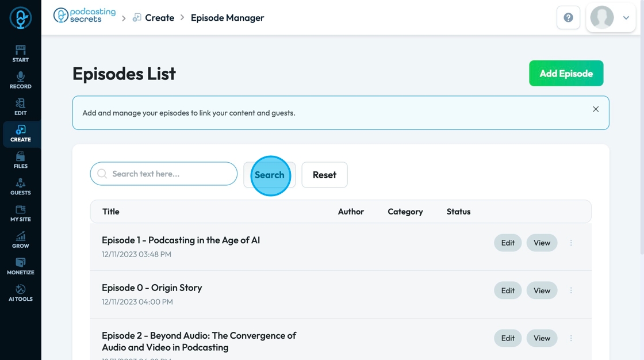Open more options for Episode 1
This screenshot has height=360, width=644.
pyautogui.click(x=571, y=243)
